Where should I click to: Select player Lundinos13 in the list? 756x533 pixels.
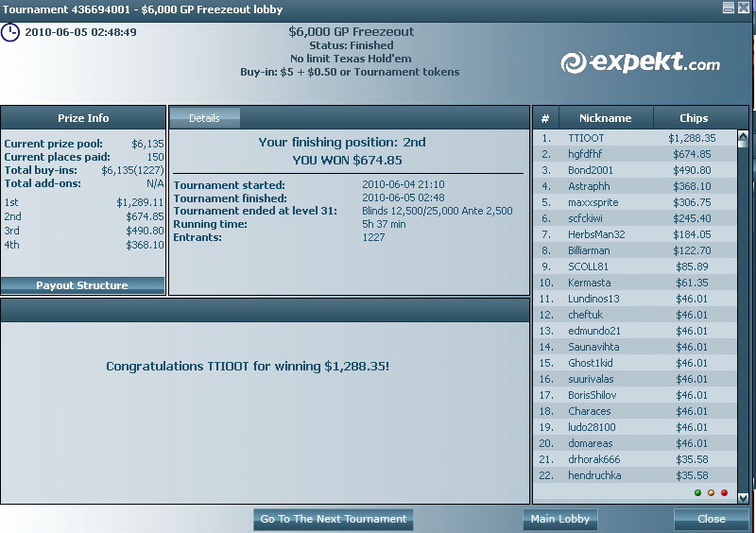click(x=635, y=299)
